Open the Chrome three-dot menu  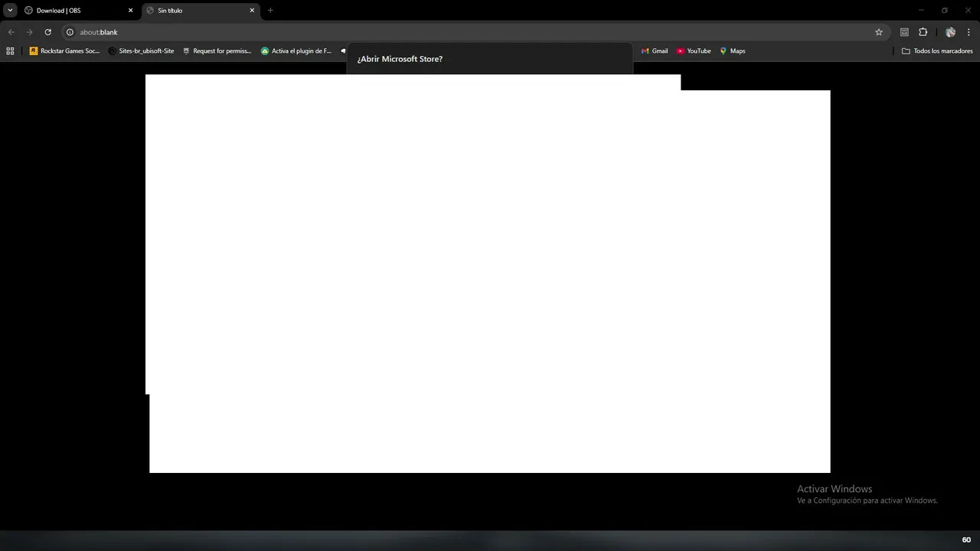pos(969,32)
